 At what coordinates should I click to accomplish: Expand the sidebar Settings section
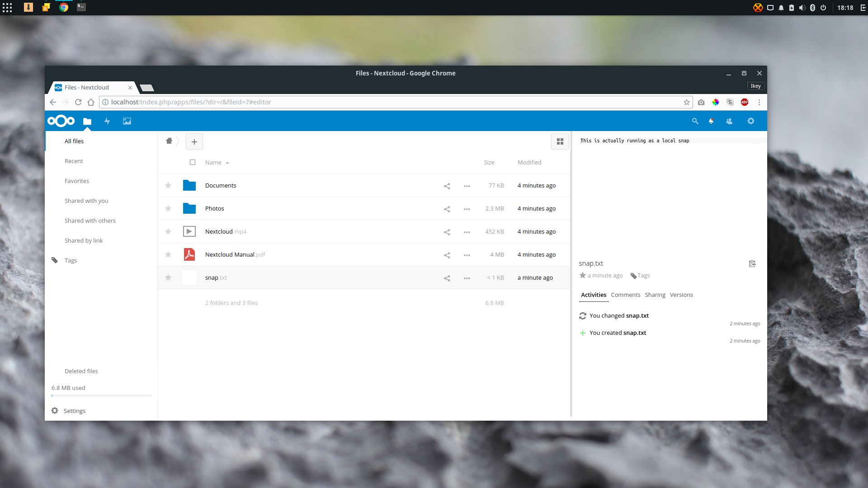(x=69, y=411)
